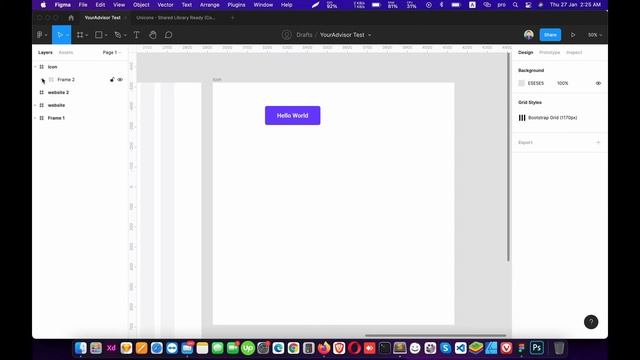This screenshot has width=640, height=360.
Task: Click the user avatar in toolbar
Action: pyautogui.click(x=529, y=35)
